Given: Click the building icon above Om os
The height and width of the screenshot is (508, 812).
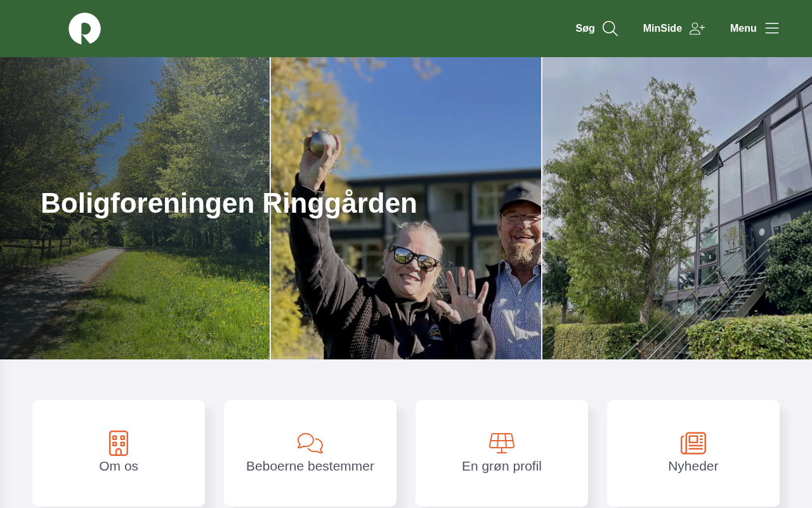Looking at the screenshot, I should pos(119,443).
